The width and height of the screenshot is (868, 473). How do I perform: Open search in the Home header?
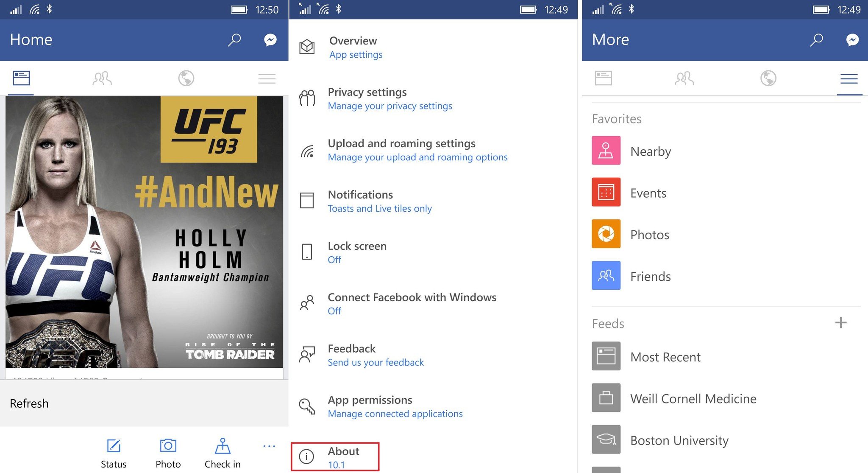[x=234, y=40]
